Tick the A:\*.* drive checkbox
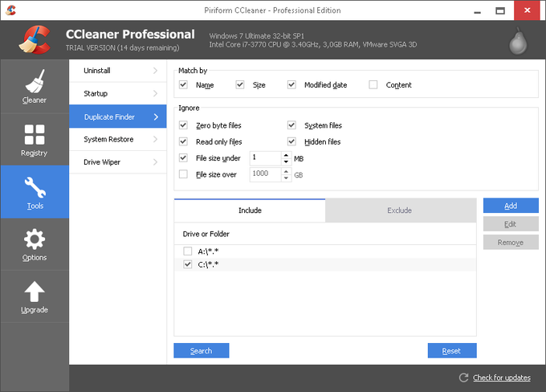 point(188,251)
